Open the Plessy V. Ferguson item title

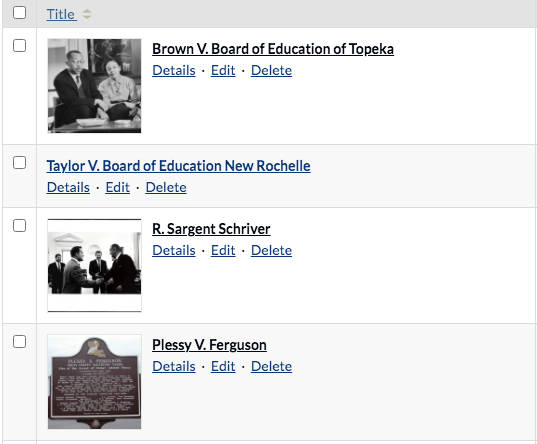[209, 345]
